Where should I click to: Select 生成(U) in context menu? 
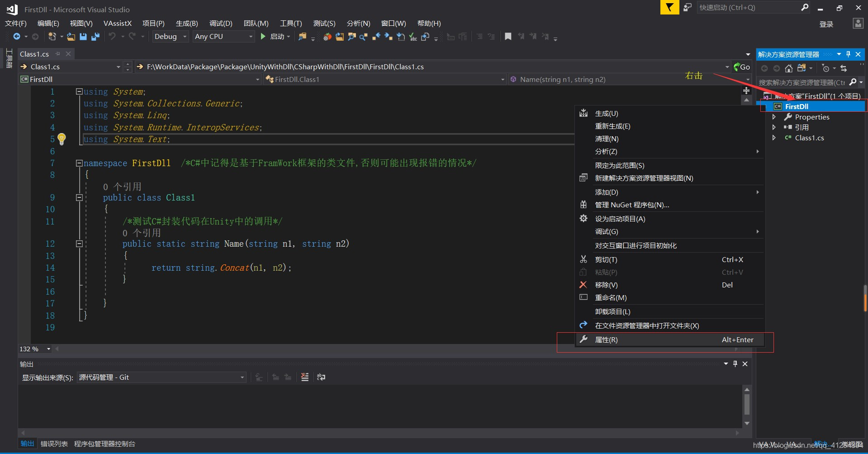tap(669, 114)
